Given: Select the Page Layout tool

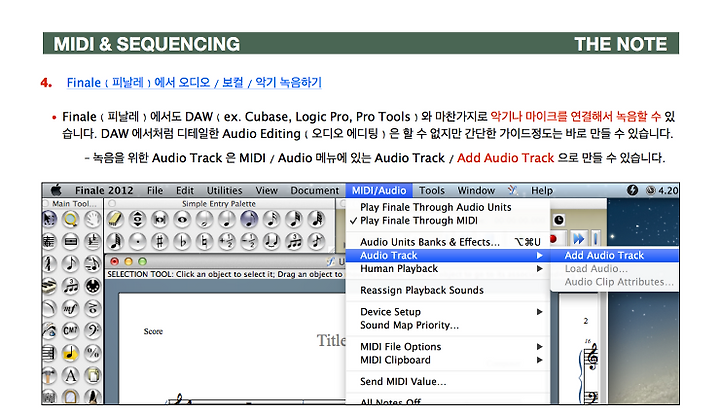Looking at the screenshot, I should (93, 376).
